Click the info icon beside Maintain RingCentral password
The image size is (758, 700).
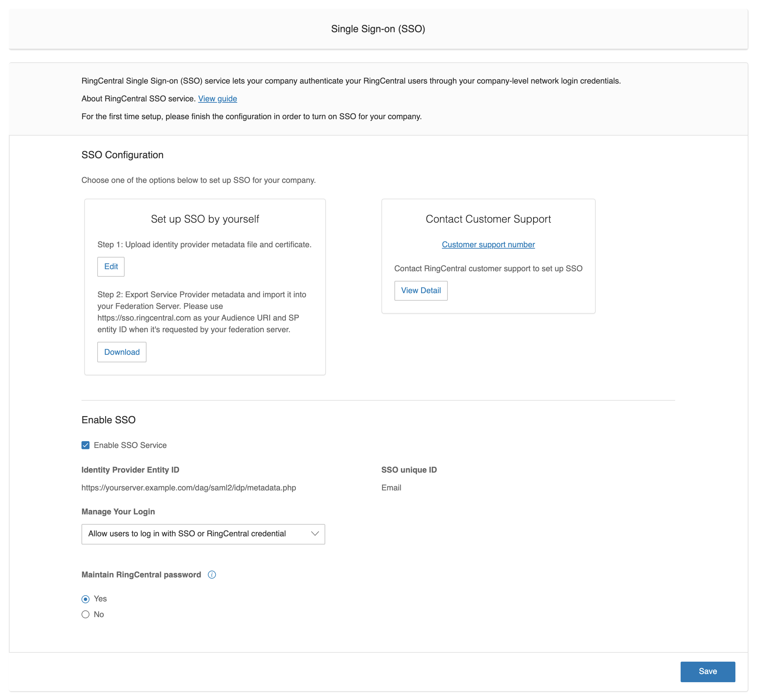212,575
